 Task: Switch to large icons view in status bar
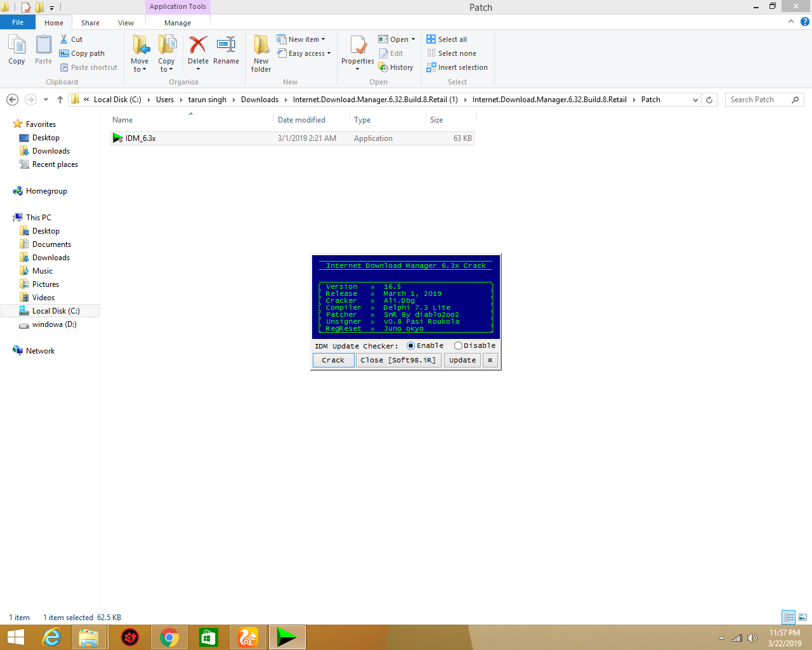coord(802,617)
